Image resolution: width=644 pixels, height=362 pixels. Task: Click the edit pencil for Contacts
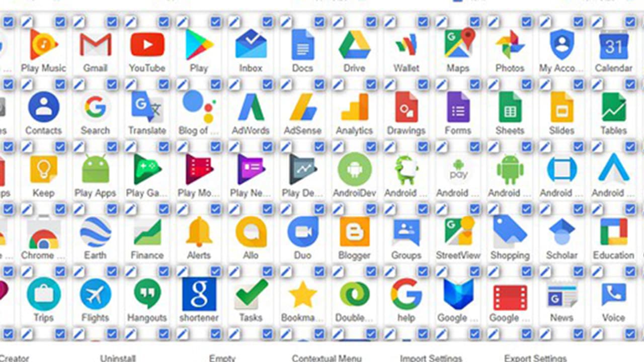(x=27, y=84)
